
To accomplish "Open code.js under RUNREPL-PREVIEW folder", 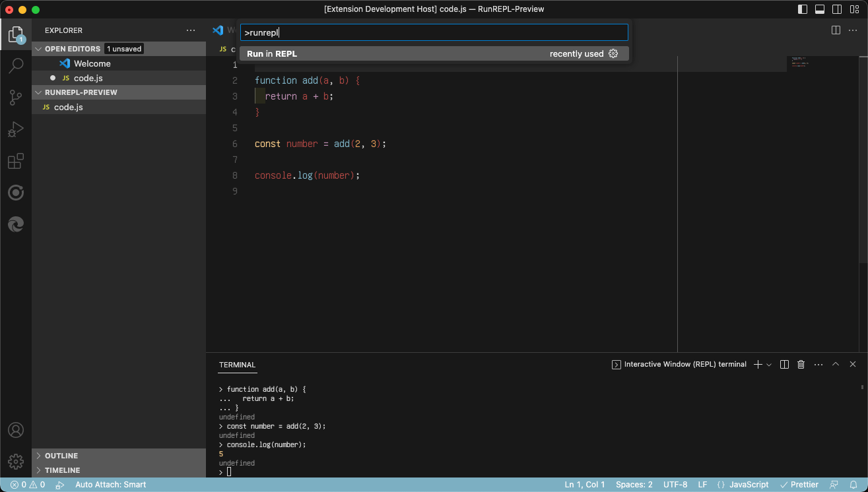I will (119, 107).
